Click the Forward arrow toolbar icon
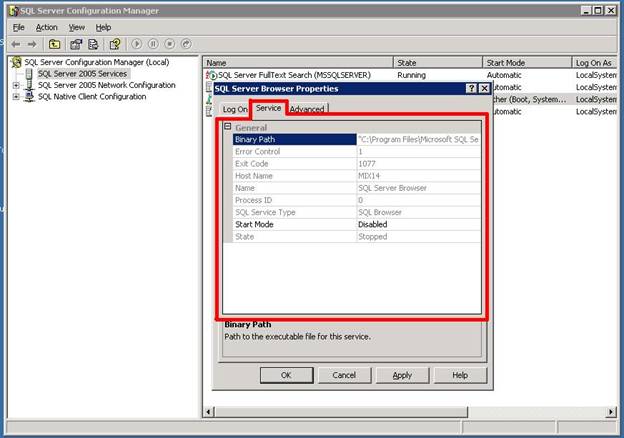 point(32,44)
